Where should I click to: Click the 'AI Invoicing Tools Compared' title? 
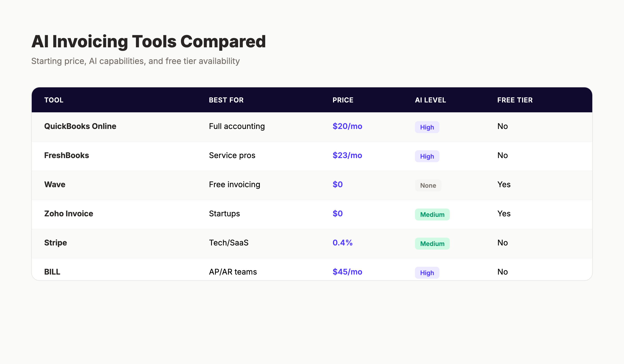(x=148, y=42)
